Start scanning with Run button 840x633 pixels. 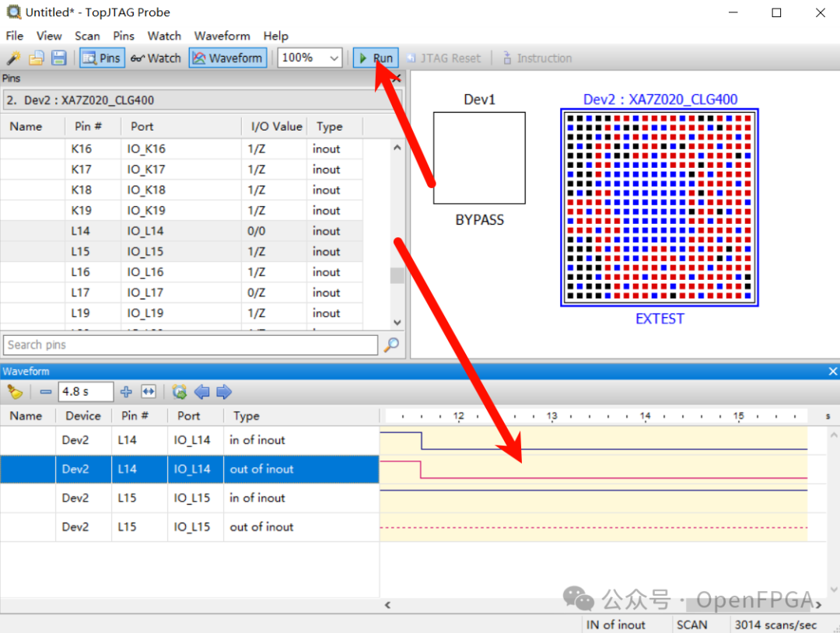[376, 58]
